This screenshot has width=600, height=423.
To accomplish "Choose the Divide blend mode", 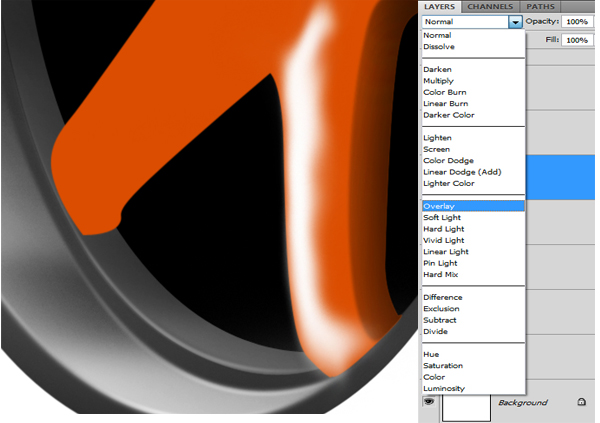I will [x=435, y=332].
